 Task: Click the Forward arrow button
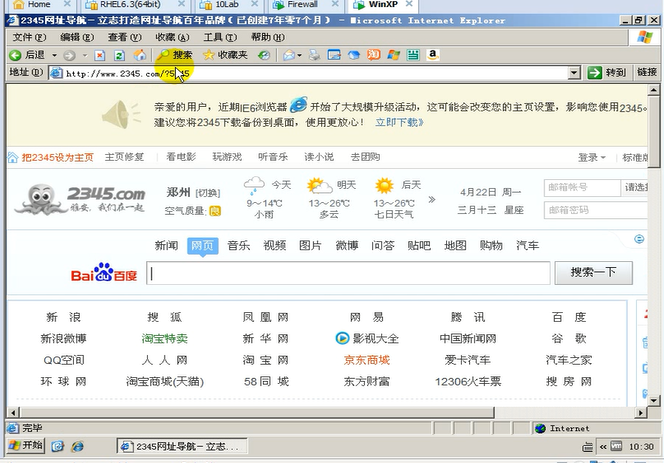(69, 55)
